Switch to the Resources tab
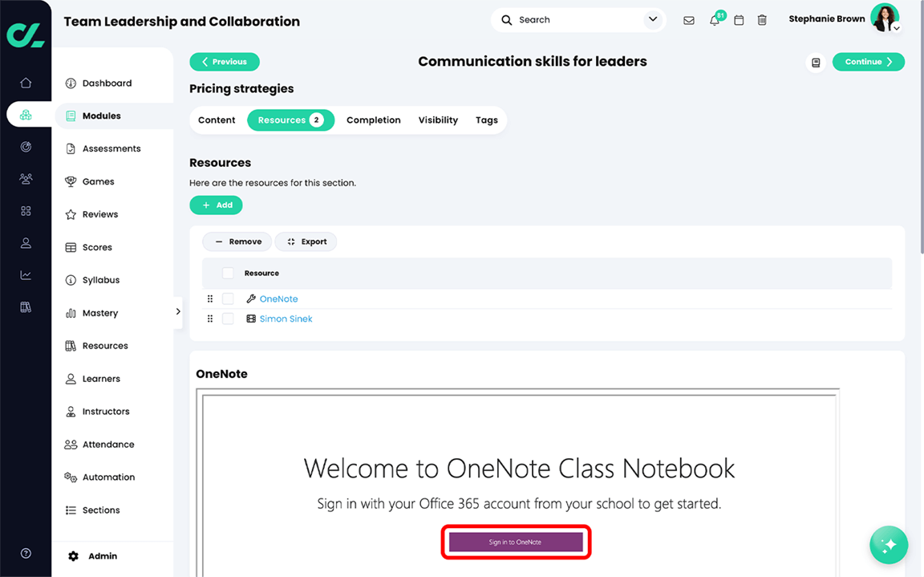 point(290,120)
